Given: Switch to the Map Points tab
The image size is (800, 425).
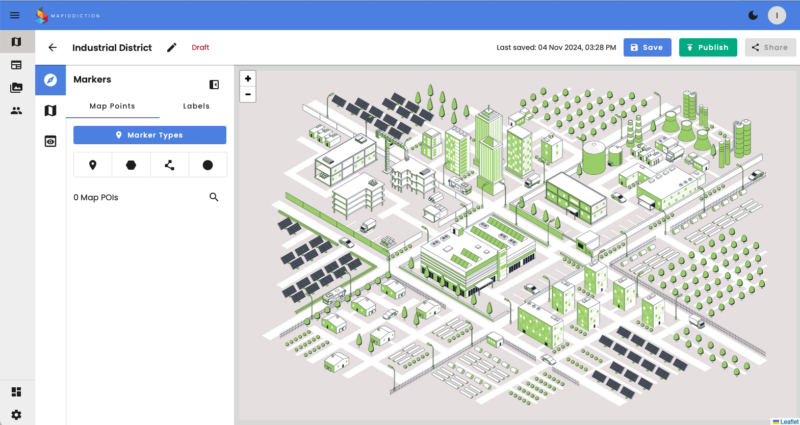Looking at the screenshot, I should point(112,106).
